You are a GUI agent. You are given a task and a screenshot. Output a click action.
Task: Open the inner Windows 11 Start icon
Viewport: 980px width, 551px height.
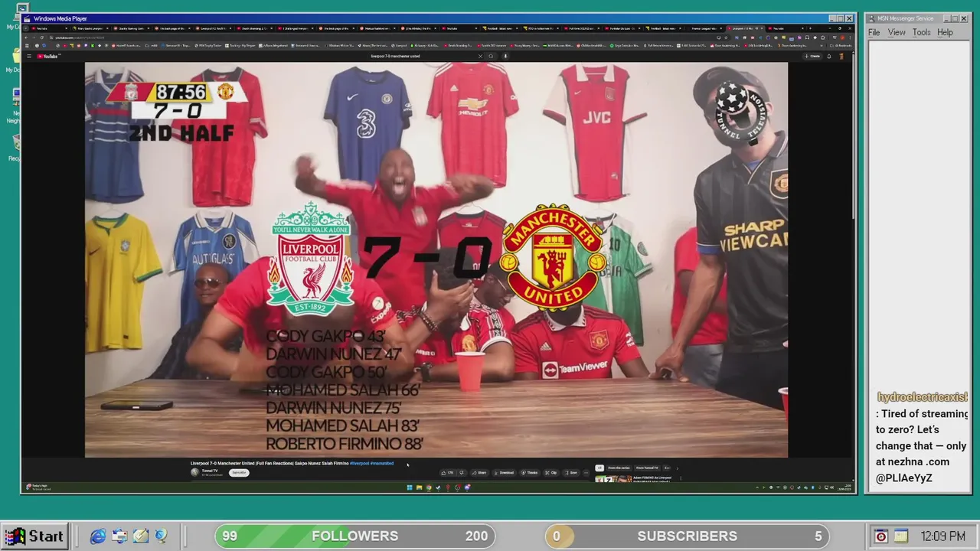[x=409, y=487]
